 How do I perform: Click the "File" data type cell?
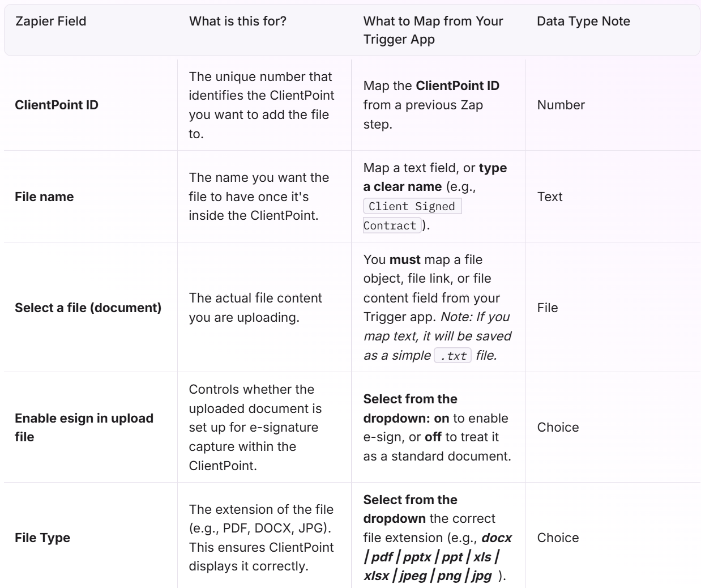click(x=548, y=308)
